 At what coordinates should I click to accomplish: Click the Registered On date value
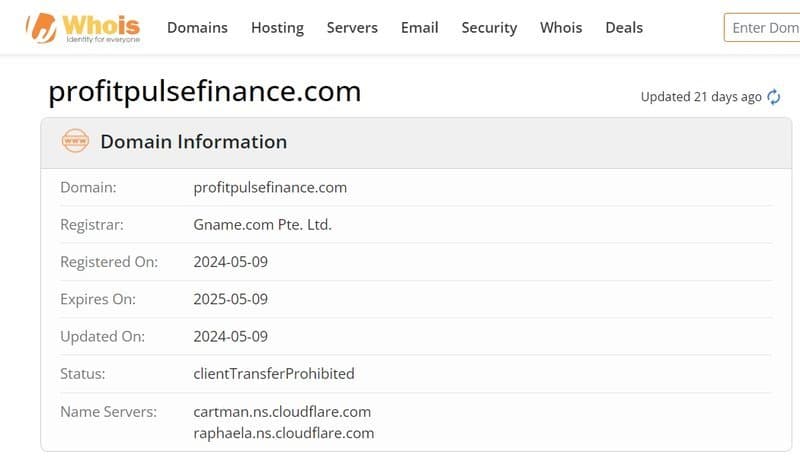coord(230,262)
